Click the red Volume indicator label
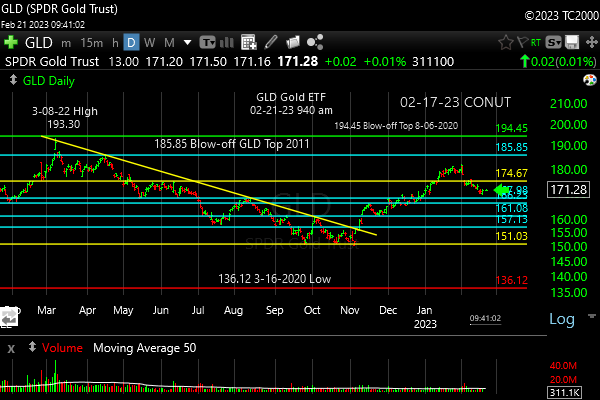The height and width of the screenshot is (400, 600). 62,348
